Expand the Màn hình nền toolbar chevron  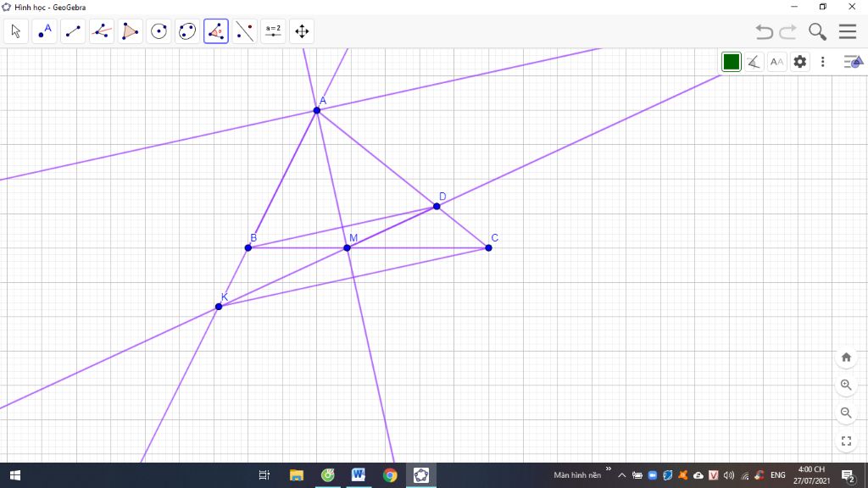click(x=609, y=469)
